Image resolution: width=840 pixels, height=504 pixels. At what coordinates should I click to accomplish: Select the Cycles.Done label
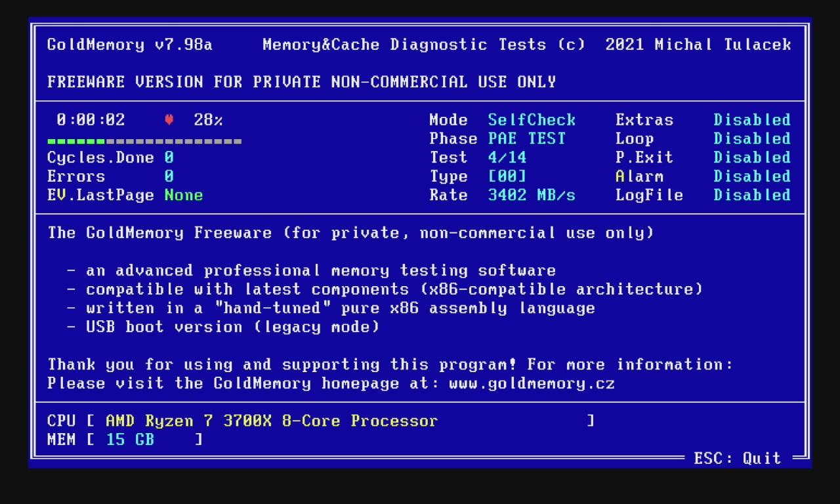coord(100,157)
